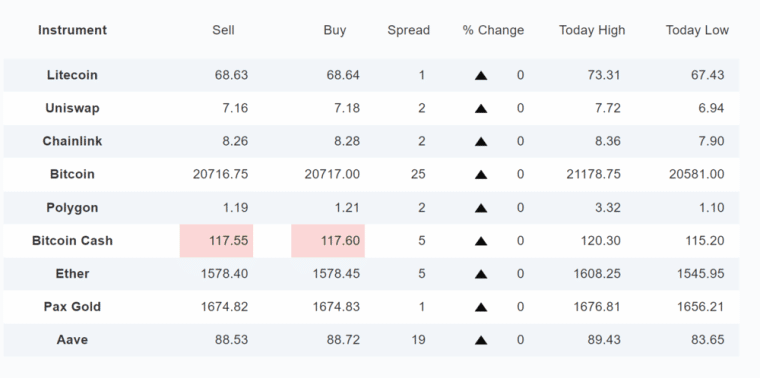Screen dimensions: 760x378
Task: Click Pax Gold today low 1656.21
Action: point(700,306)
